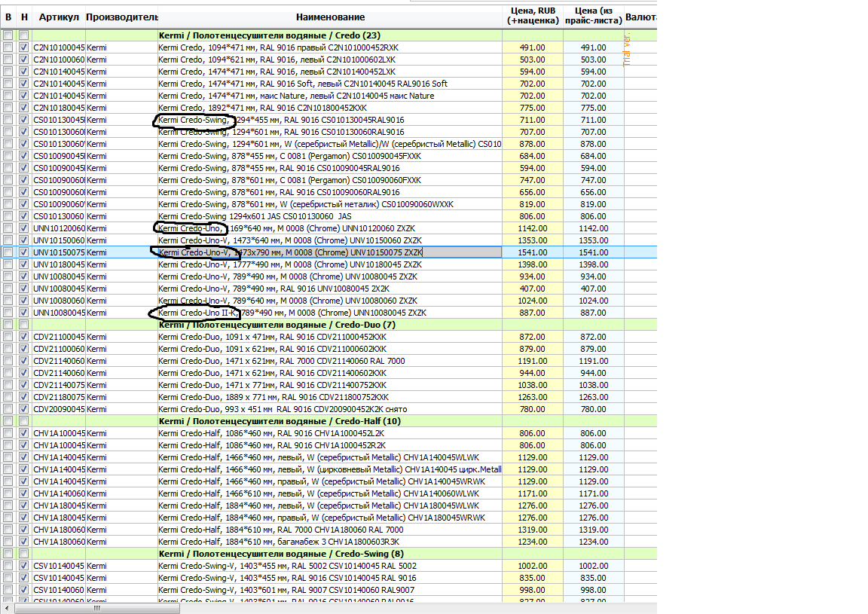Click name Kermi Credo-Swing 878*601 W серебристый металик
The image size is (868, 614).
tap(330, 204)
